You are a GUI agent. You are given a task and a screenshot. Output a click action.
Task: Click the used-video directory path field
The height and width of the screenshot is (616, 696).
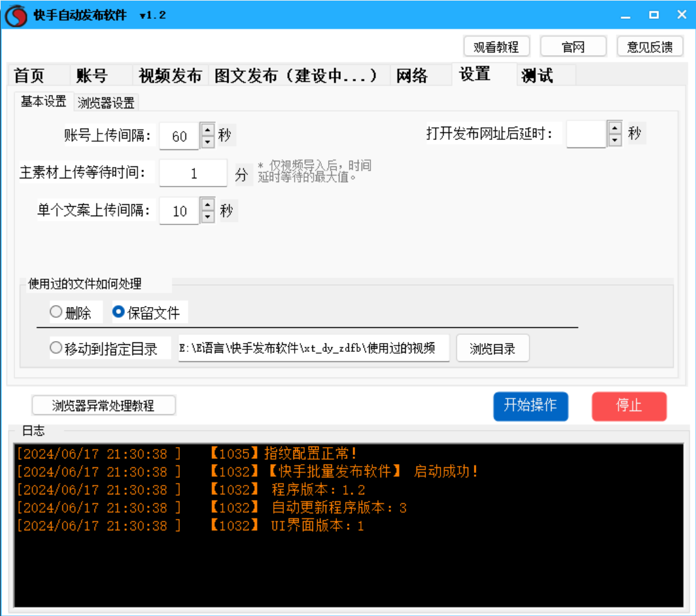(314, 348)
